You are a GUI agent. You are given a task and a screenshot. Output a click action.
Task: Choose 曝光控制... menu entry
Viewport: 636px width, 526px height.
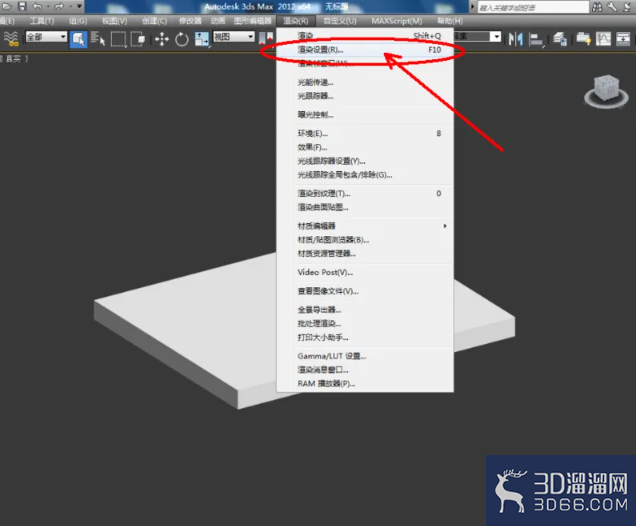365,115
